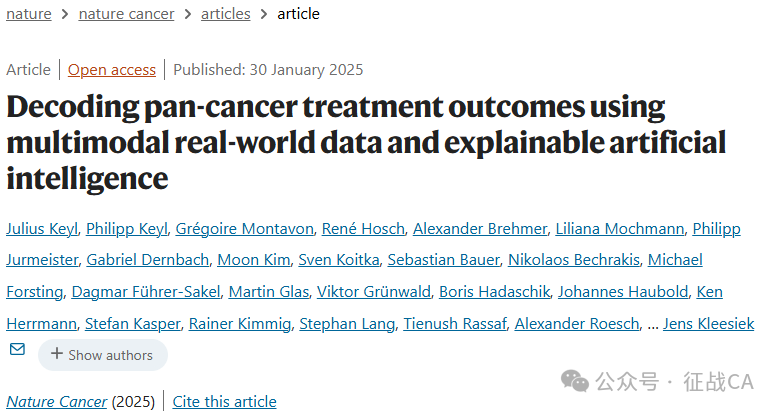The width and height of the screenshot is (778, 412).
Task: Click Moon Kim author link
Action: pyautogui.click(x=254, y=260)
